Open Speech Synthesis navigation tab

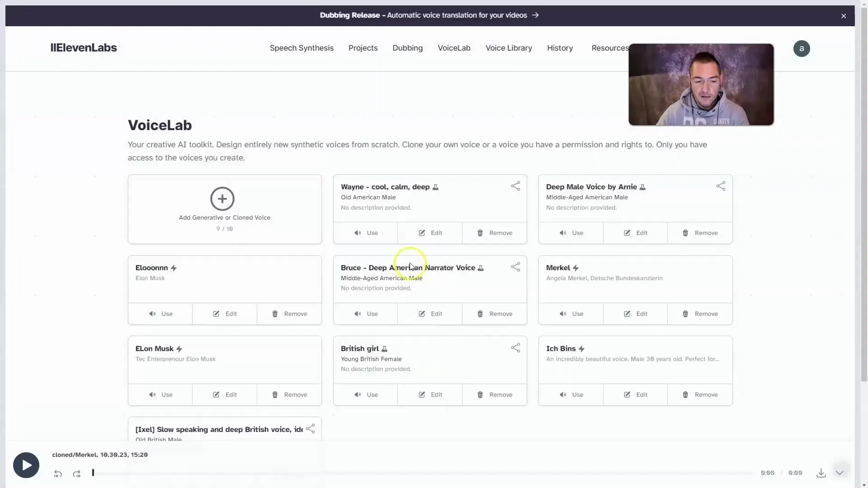302,47
